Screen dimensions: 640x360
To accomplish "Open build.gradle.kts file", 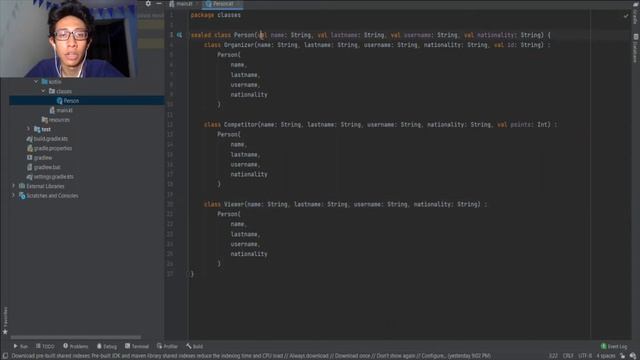I will pos(51,139).
